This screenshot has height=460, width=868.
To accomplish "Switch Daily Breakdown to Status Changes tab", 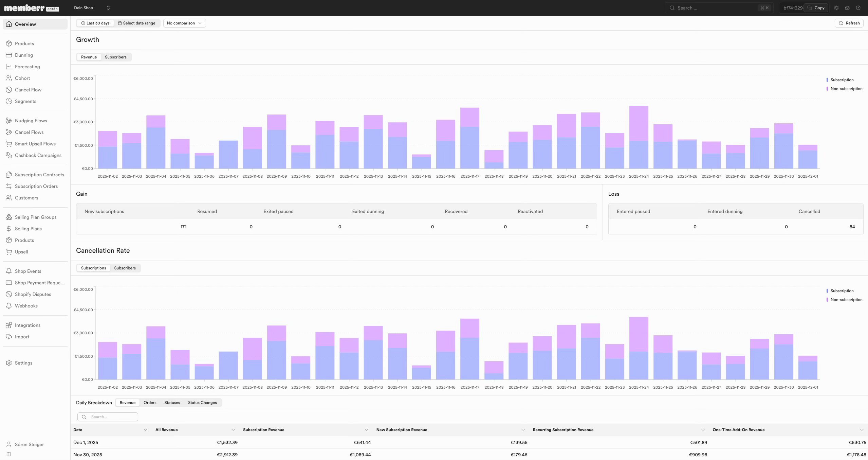I will tap(202, 403).
